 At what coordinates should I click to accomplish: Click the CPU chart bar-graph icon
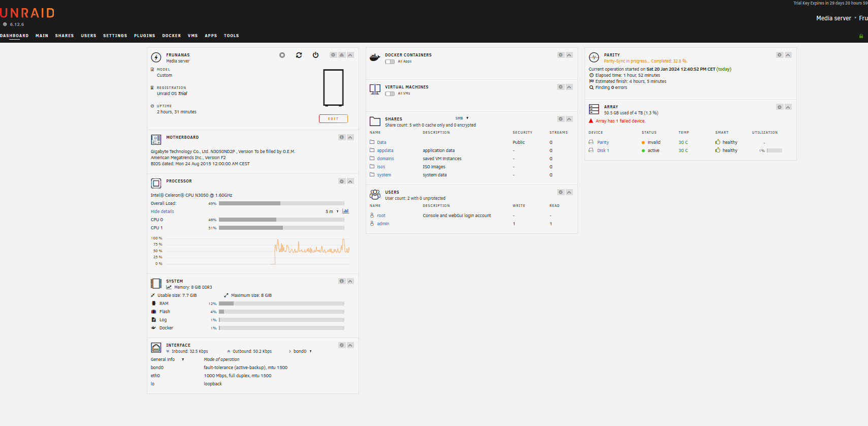346,211
